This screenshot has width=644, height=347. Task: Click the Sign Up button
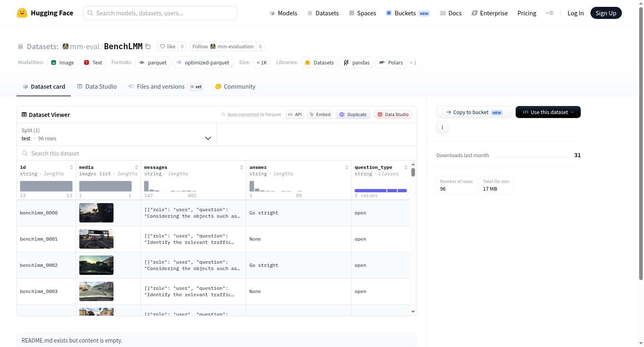(x=606, y=13)
